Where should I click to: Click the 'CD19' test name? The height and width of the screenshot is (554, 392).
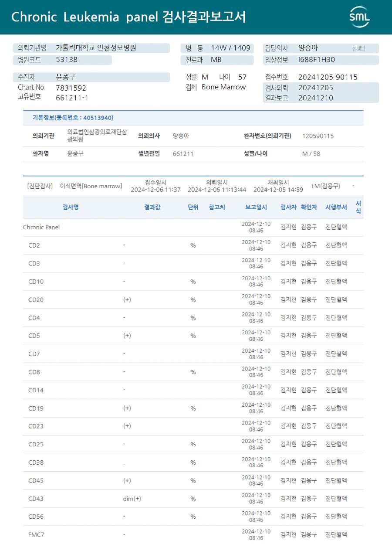pos(36,408)
